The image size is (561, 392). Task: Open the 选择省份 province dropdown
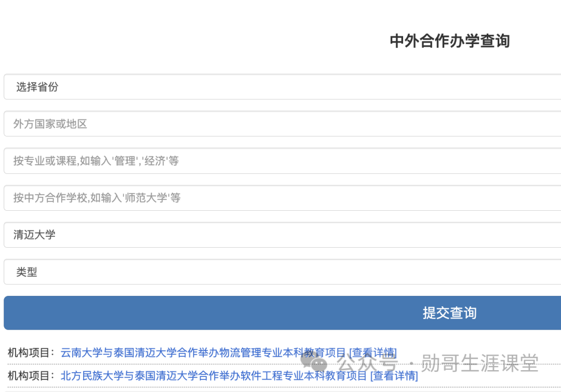[x=282, y=87]
